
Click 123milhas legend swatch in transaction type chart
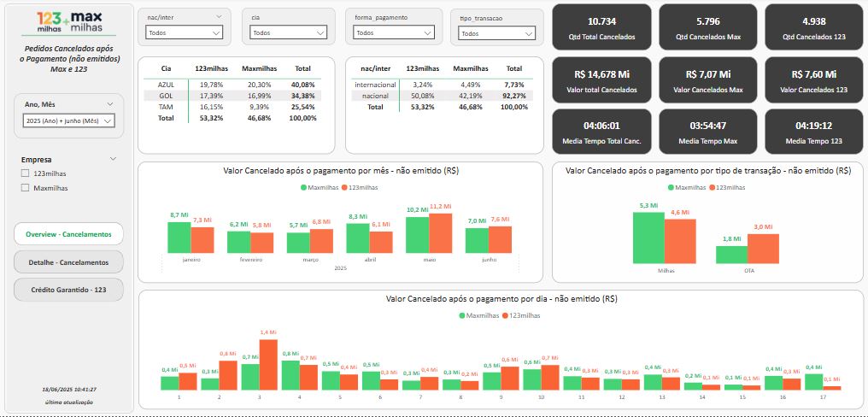tap(712, 187)
